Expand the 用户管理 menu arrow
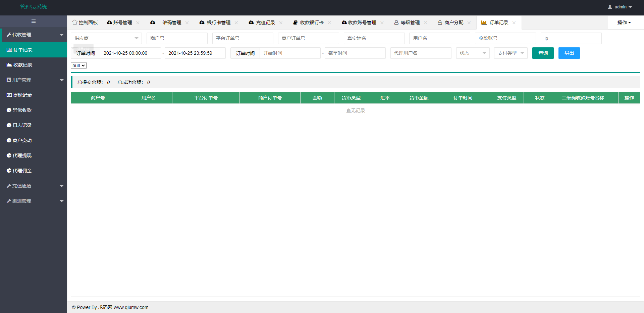The height and width of the screenshot is (313, 644). tap(62, 80)
